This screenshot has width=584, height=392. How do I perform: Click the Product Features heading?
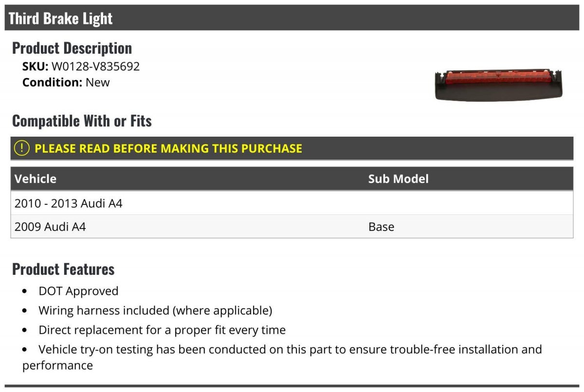pos(63,269)
